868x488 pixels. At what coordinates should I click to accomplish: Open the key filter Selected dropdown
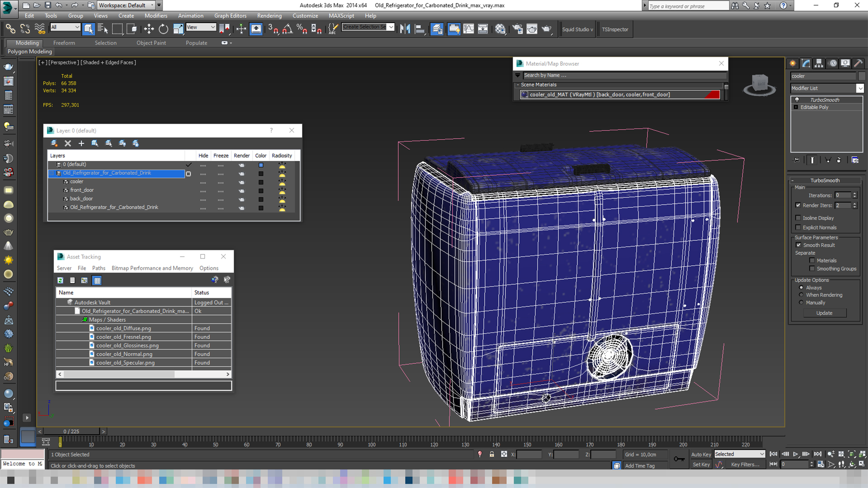click(x=739, y=454)
